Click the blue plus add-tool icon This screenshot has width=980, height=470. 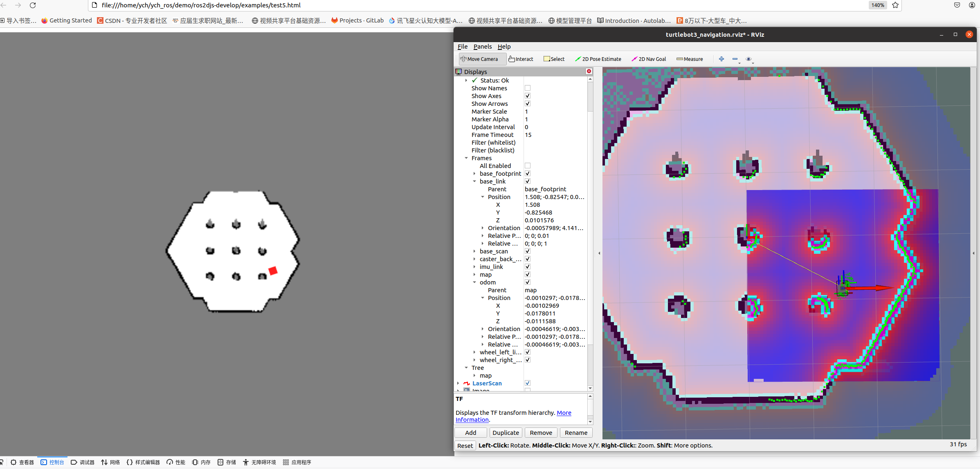click(x=721, y=59)
